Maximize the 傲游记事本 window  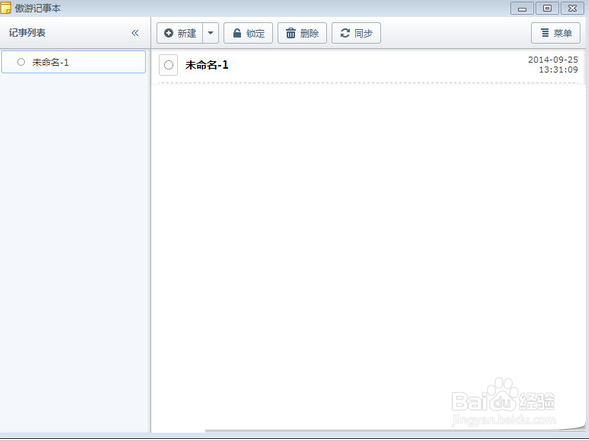coord(547,8)
